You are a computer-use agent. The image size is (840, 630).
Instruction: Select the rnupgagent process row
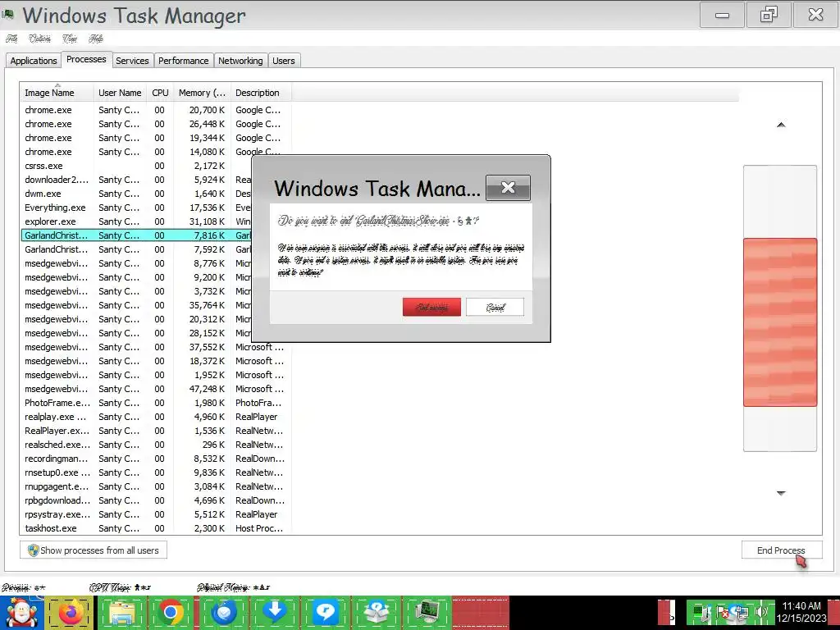point(155,486)
